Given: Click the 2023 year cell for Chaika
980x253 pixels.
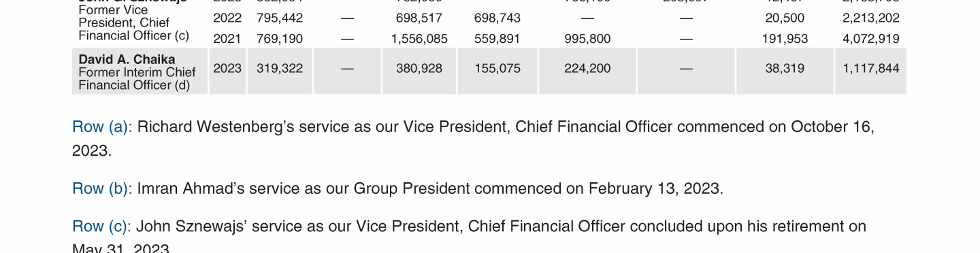Looking at the screenshot, I should [x=227, y=68].
